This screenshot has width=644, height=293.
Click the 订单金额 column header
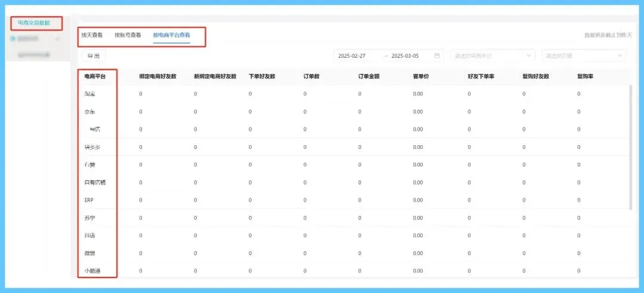click(369, 77)
